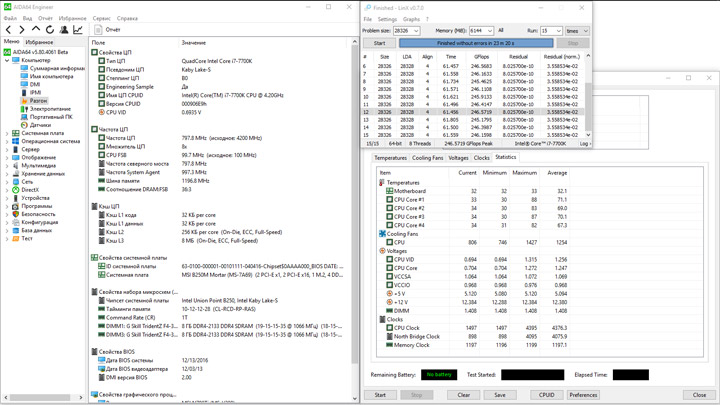Open the Сервис menu in AIDA64

pyautogui.click(x=102, y=18)
